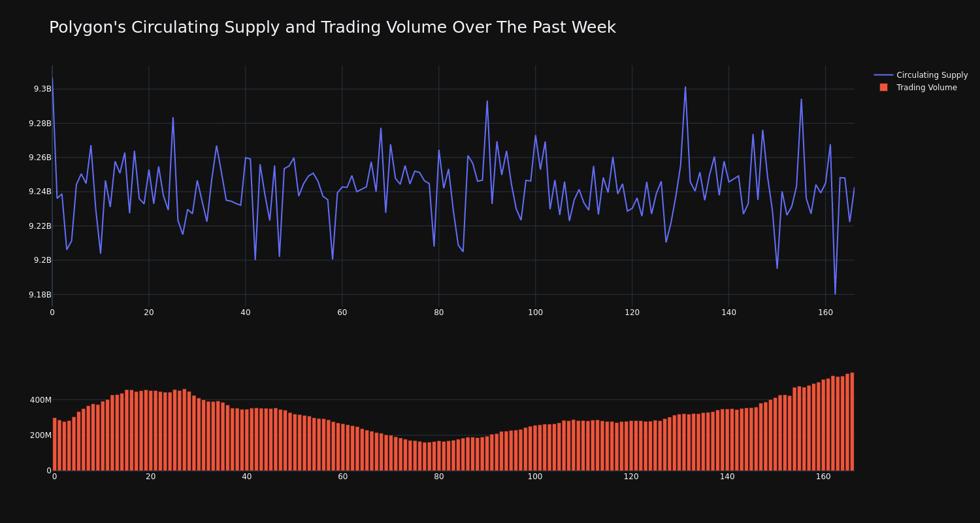
Task: Click the 9.2B y-axis label
Action: tap(42, 260)
